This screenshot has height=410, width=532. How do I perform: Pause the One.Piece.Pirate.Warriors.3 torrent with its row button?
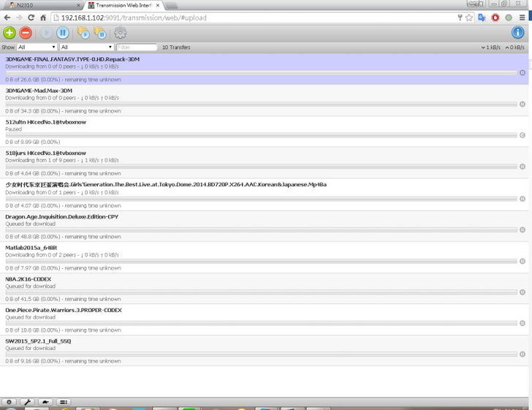(x=522, y=323)
